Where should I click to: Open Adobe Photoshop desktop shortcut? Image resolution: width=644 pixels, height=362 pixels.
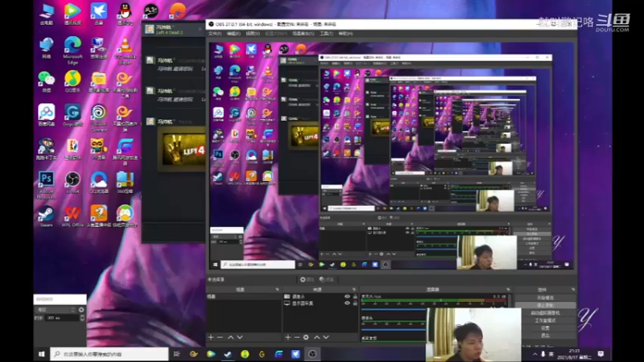47,185
